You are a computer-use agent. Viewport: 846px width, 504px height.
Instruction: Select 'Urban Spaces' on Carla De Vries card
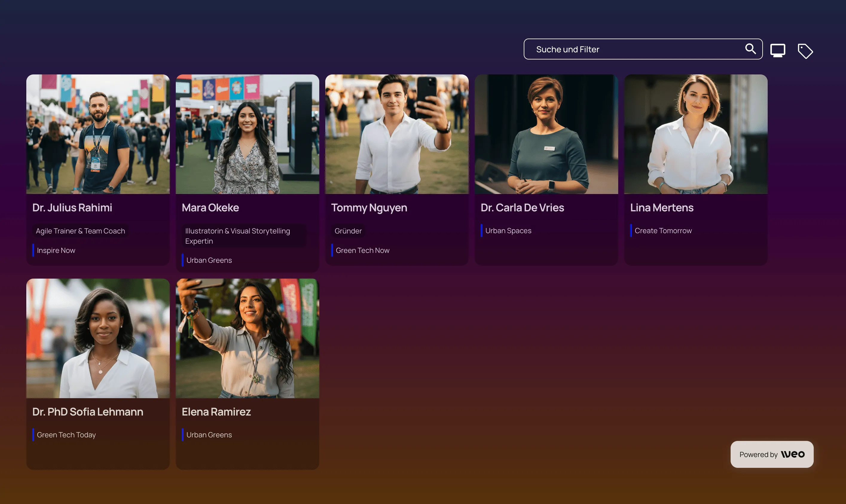[x=508, y=230]
